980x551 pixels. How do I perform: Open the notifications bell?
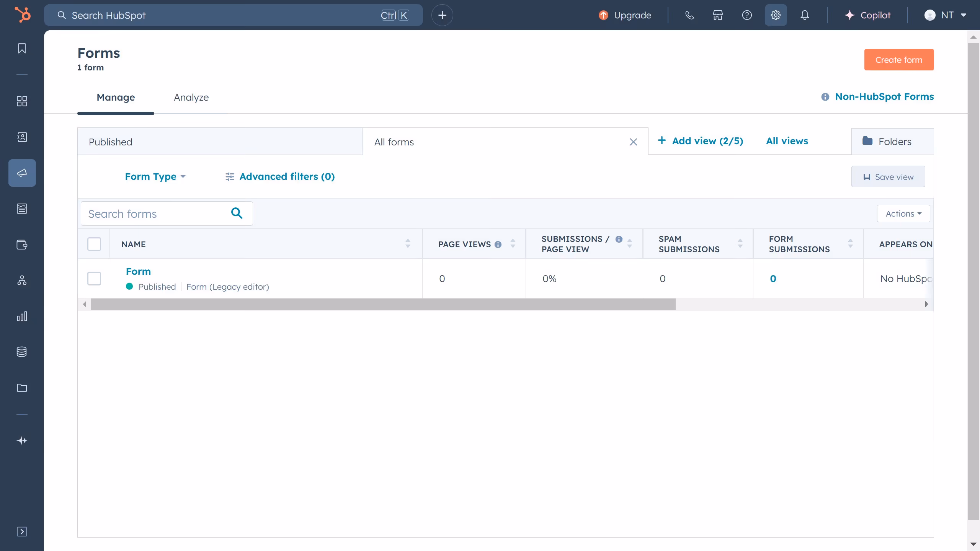click(804, 15)
